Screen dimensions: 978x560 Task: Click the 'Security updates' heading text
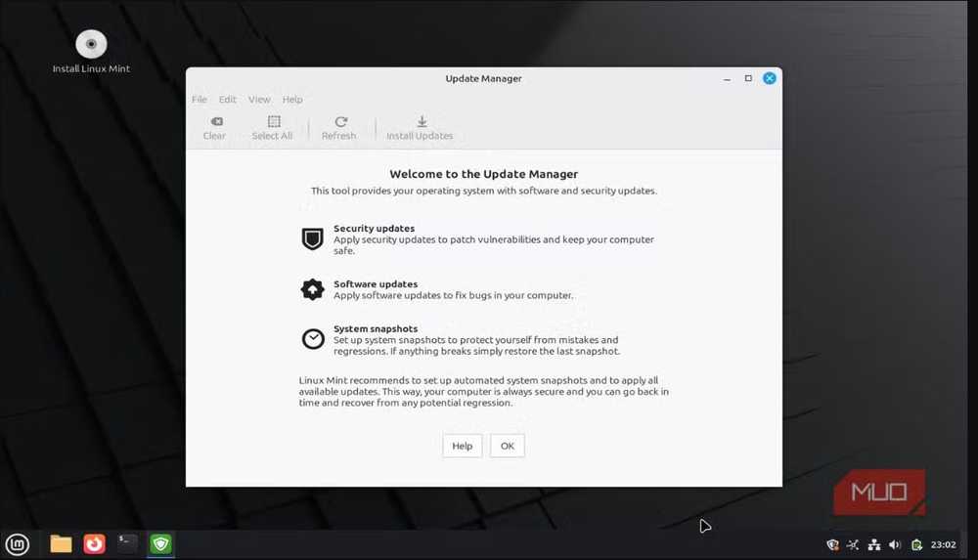pos(375,229)
